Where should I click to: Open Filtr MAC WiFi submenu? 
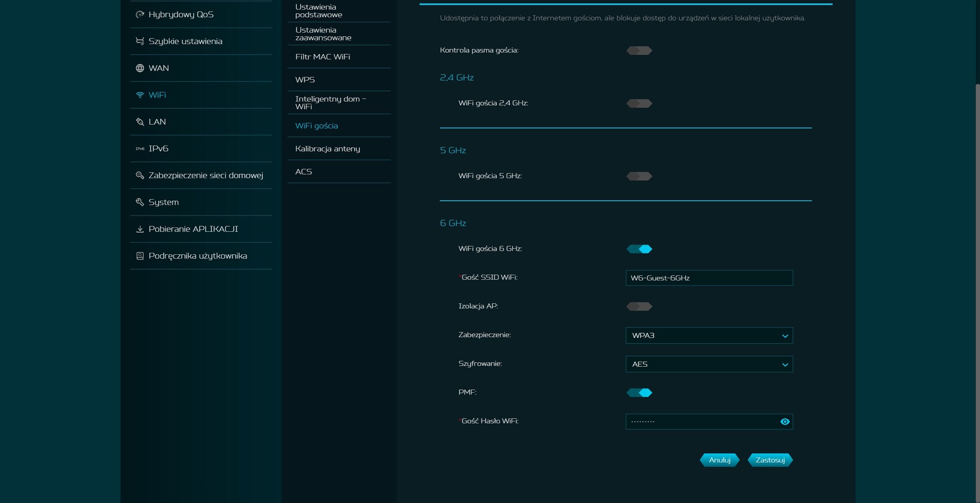click(339, 57)
